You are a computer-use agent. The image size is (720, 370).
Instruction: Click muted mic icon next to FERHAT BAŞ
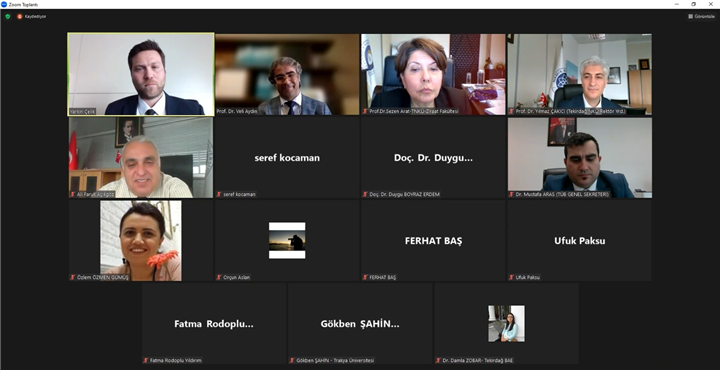[365, 277]
